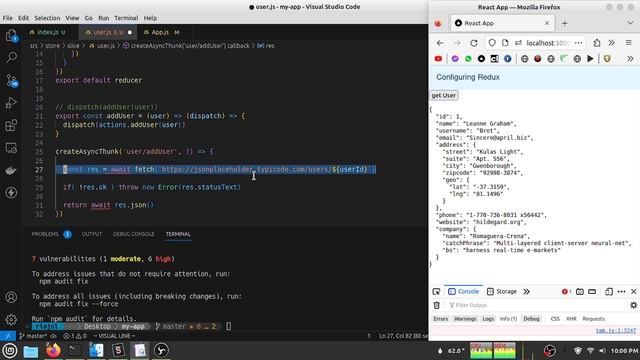Toggle the Debug filter in console
Screen dimensions: 640x360
tap(531, 319)
